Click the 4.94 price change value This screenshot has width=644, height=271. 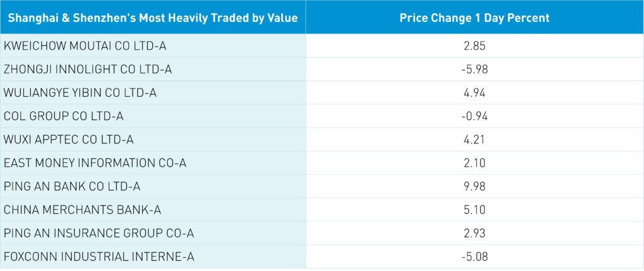(474, 93)
